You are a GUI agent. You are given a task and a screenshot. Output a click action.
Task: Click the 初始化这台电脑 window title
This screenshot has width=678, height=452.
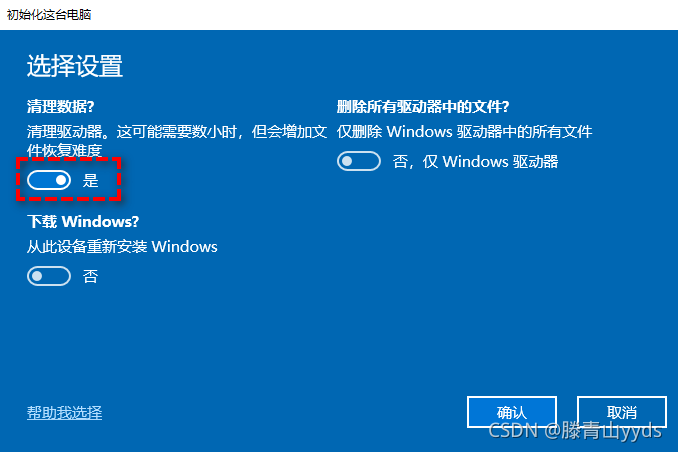pyautogui.click(x=49, y=15)
